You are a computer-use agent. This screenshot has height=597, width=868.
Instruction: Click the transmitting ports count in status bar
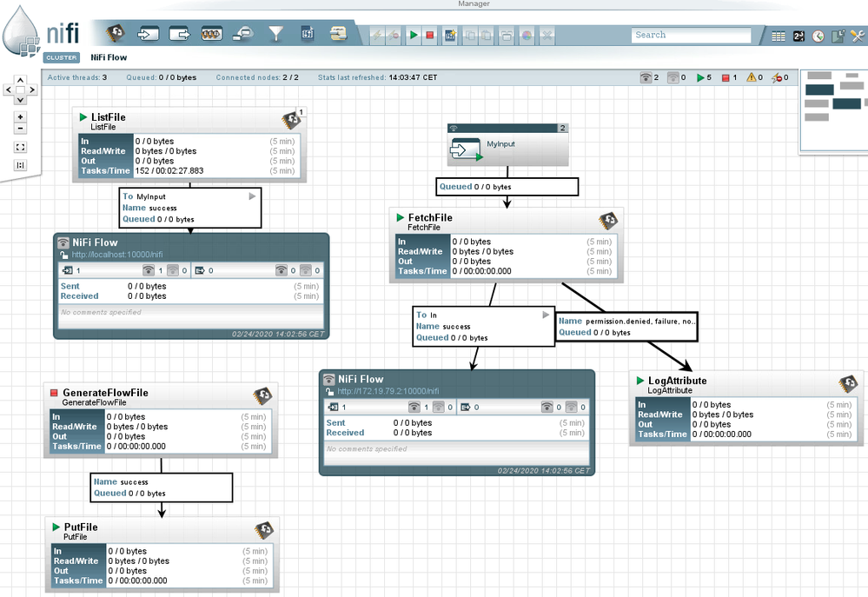[649, 77]
